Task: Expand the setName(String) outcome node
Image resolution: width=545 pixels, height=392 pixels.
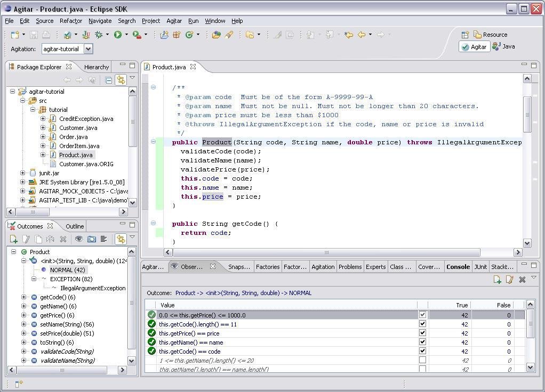Action: coord(23,324)
